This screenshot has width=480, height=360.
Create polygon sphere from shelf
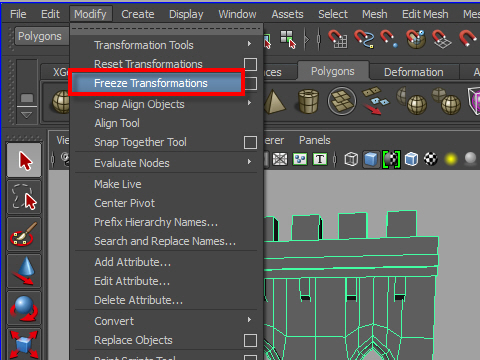point(62,102)
